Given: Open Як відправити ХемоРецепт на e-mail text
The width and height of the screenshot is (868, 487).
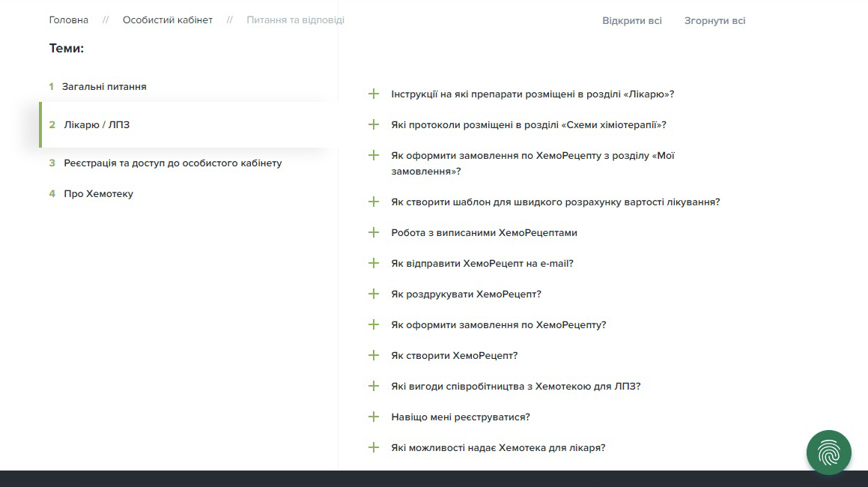Looking at the screenshot, I should click(482, 264).
